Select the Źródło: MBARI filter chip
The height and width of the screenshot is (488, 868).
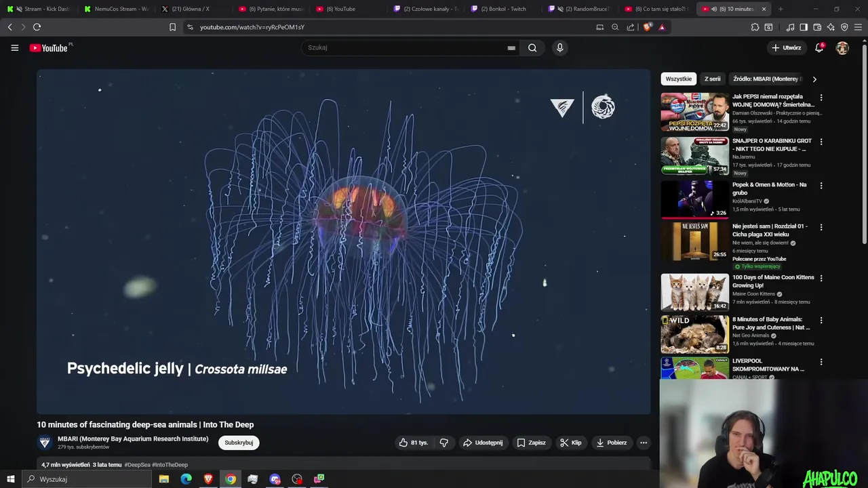767,79
